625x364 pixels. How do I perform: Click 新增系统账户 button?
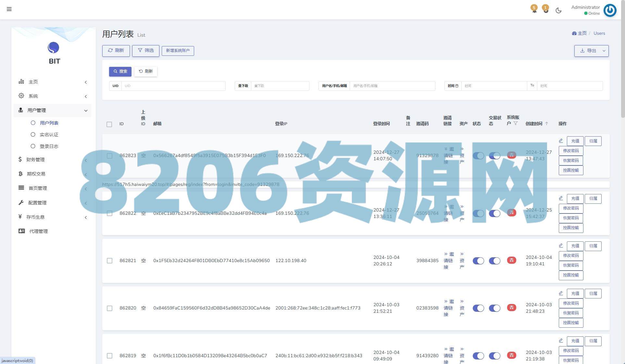point(178,51)
